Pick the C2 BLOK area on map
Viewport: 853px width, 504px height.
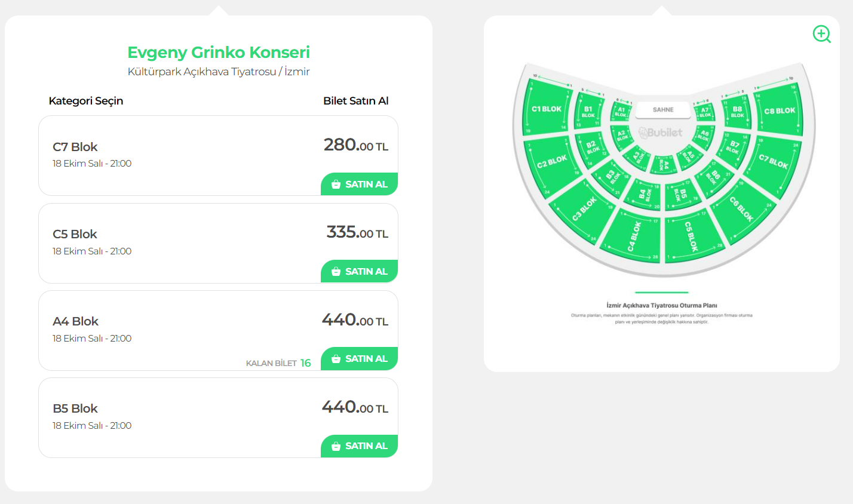(552, 161)
